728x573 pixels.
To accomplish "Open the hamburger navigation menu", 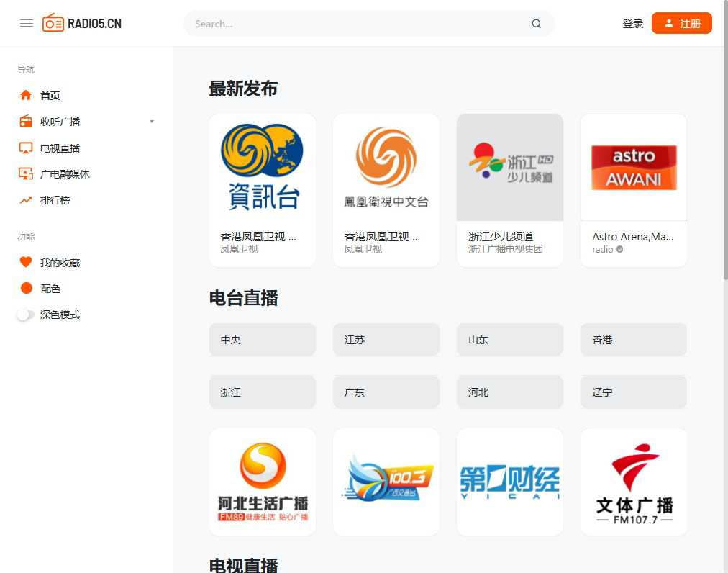I will pyautogui.click(x=27, y=22).
